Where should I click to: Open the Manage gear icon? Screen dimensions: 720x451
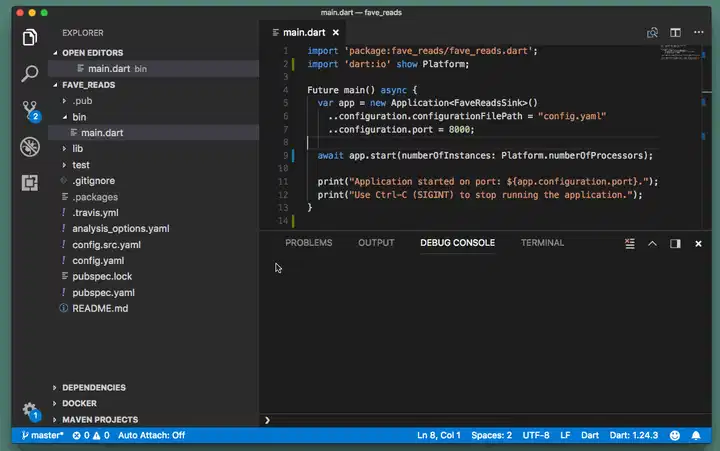pyautogui.click(x=31, y=411)
